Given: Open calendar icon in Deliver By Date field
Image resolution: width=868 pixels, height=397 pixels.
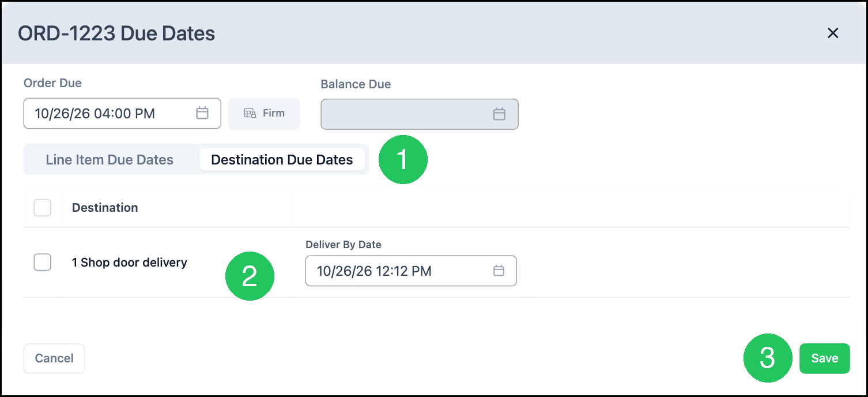Looking at the screenshot, I should click(499, 271).
